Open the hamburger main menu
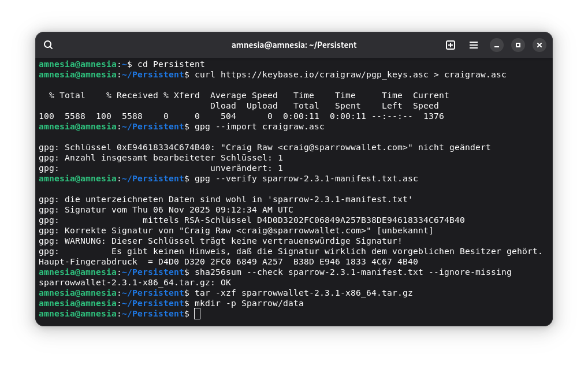The image size is (588, 365). click(473, 45)
